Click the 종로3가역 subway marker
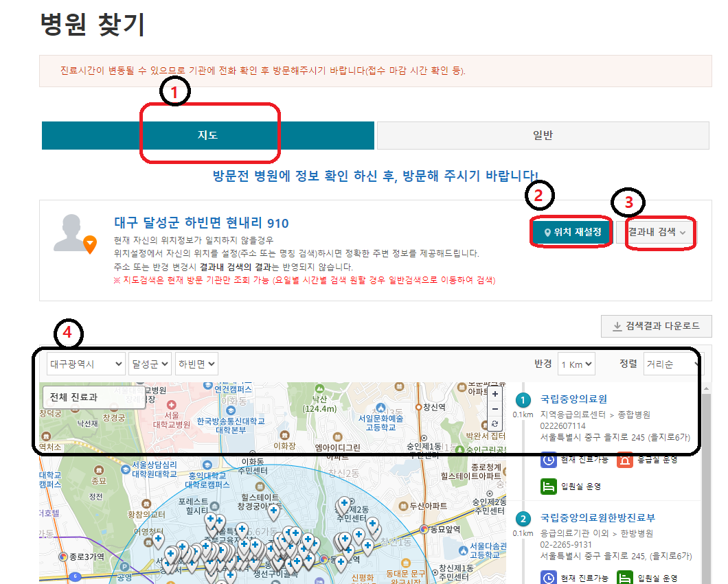Image resolution: width=728 pixels, height=584 pixels. pos(63,556)
